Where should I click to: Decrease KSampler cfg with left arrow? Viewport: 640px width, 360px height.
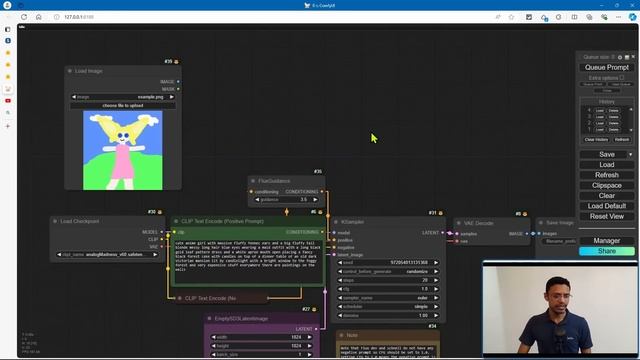coord(340,289)
